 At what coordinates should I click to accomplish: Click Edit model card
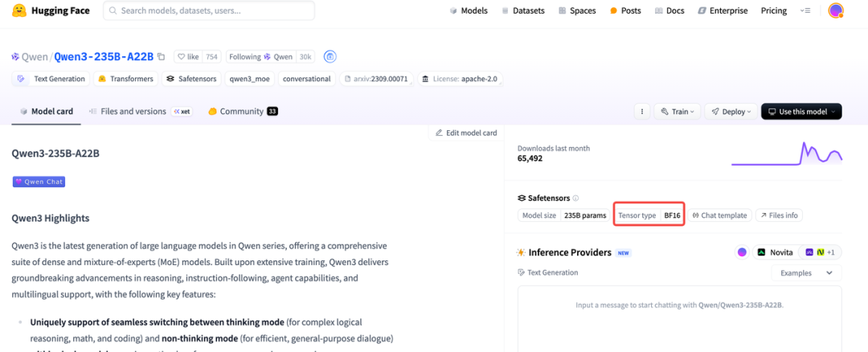click(x=466, y=133)
